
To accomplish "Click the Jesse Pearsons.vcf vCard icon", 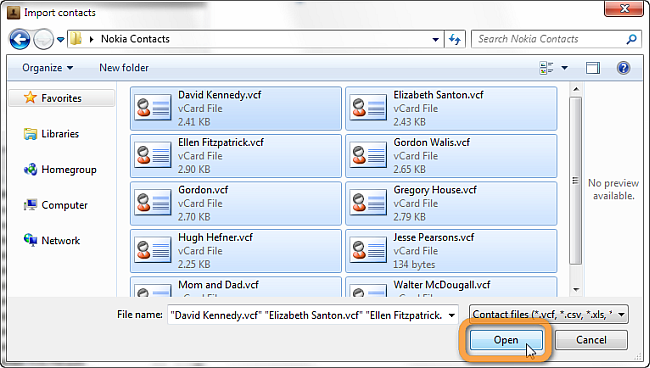I will (x=368, y=250).
